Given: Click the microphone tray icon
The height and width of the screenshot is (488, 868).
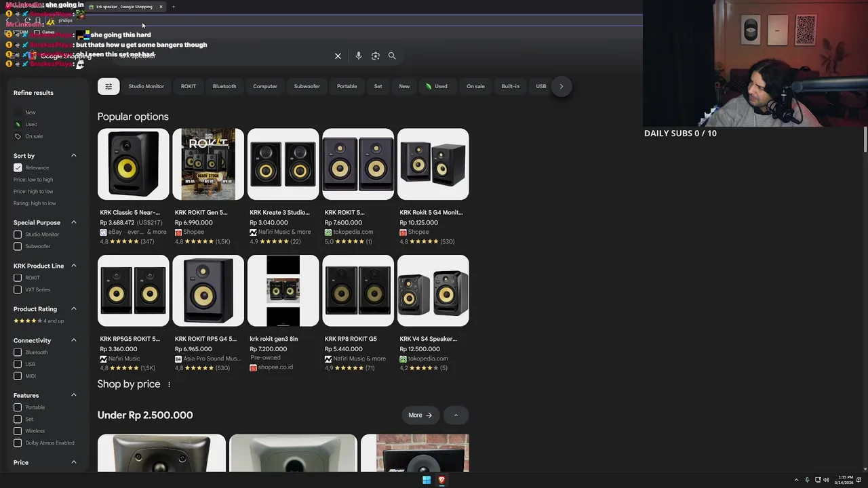Looking at the screenshot, I should [x=807, y=480].
